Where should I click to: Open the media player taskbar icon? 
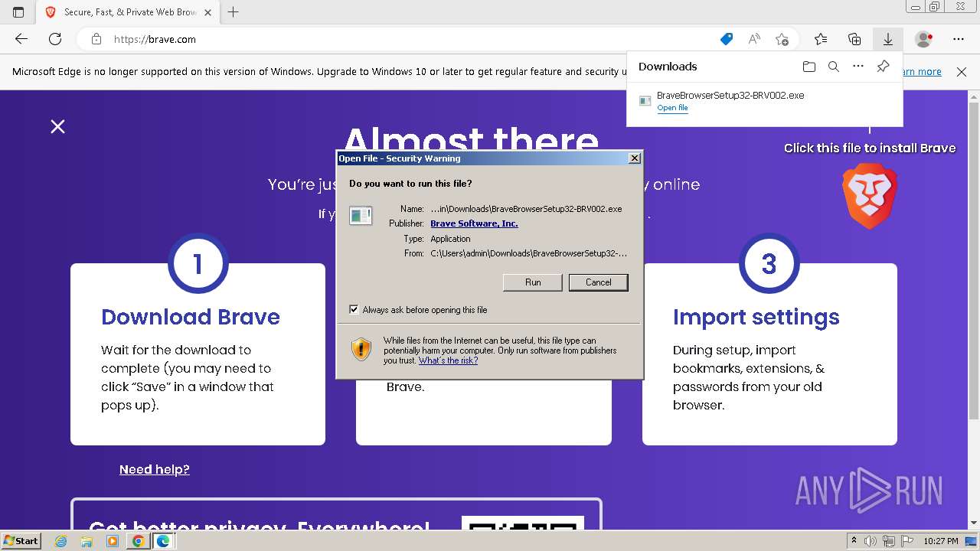pos(112,541)
